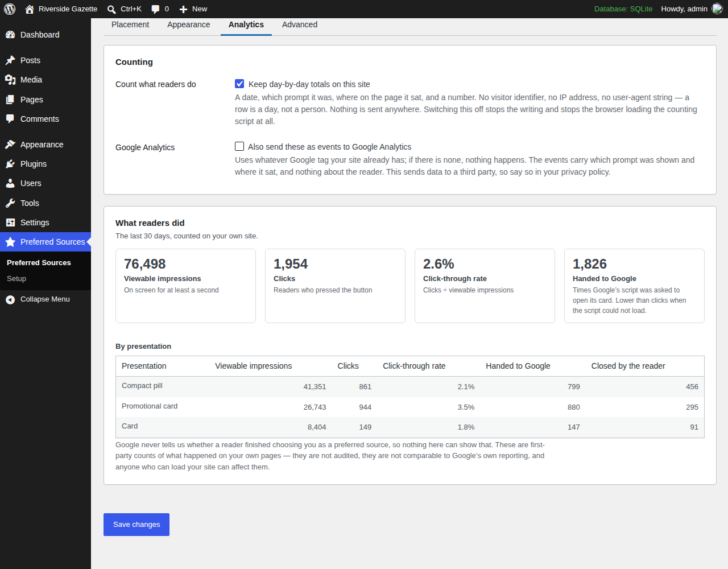Click the Collapse Menu label
728x569 pixels.
[x=45, y=299]
